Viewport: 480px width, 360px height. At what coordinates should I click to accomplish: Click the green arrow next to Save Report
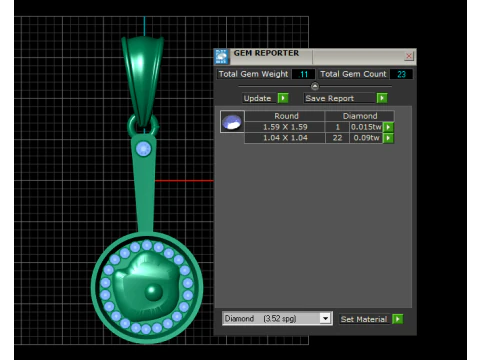click(x=382, y=98)
